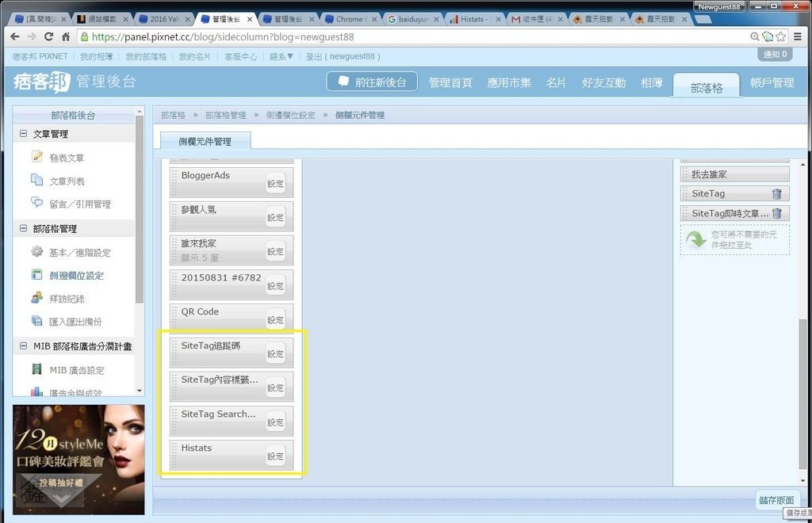
Task: Click 設定 on the BloggerAds widget
Action: (x=275, y=184)
